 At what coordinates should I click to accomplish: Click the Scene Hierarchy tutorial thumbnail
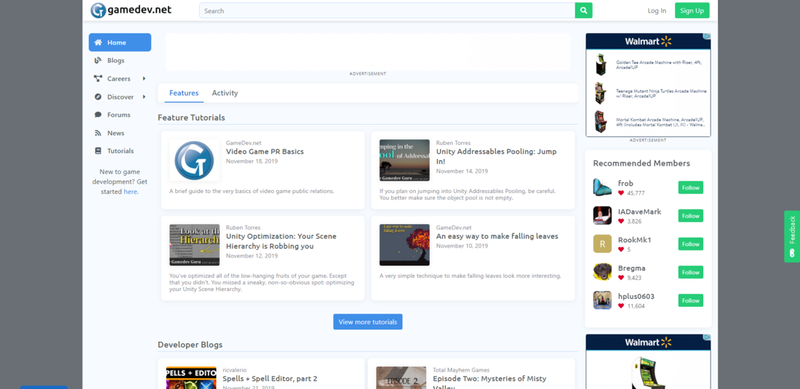(x=194, y=245)
